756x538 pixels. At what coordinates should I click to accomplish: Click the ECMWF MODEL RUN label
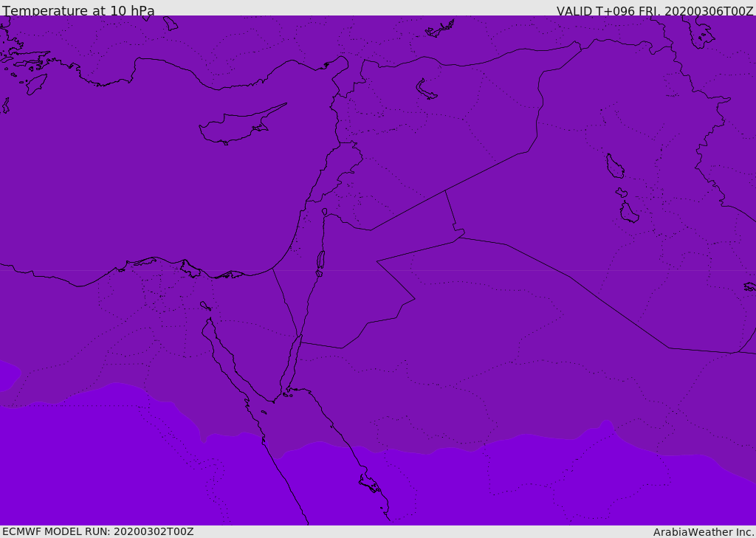tap(97, 531)
